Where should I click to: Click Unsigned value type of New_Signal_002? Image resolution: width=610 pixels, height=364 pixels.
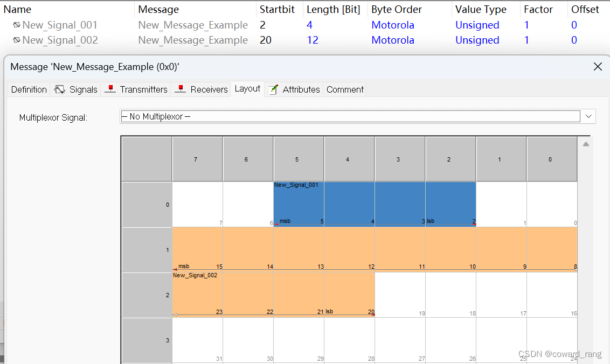477,40
